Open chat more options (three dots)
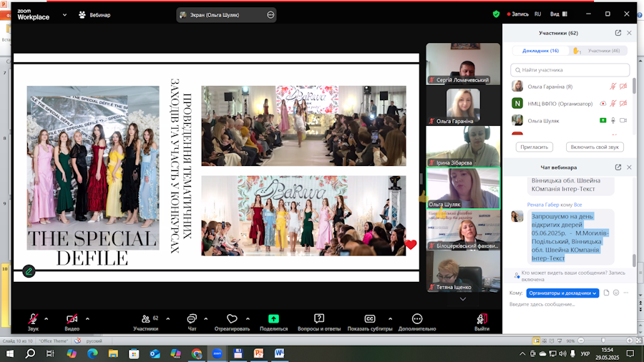The width and height of the screenshot is (644, 362). 626,293
